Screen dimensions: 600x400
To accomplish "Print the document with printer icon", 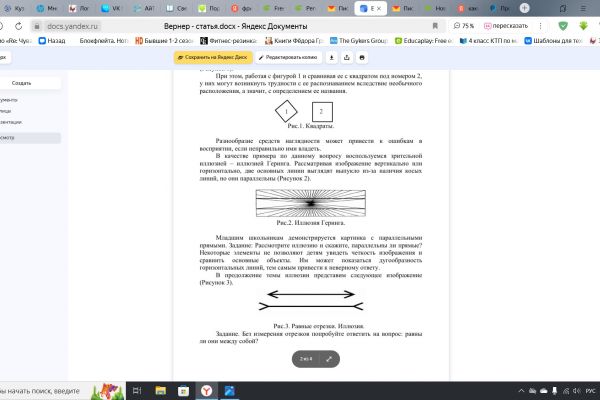I will [362, 57].
